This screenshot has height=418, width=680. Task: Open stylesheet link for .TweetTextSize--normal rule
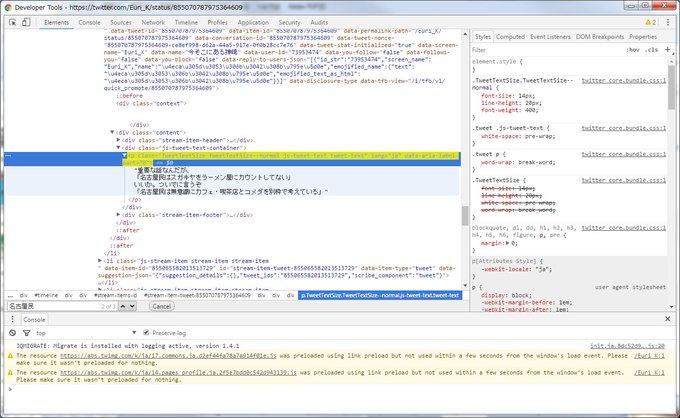(x=624, y=80)
